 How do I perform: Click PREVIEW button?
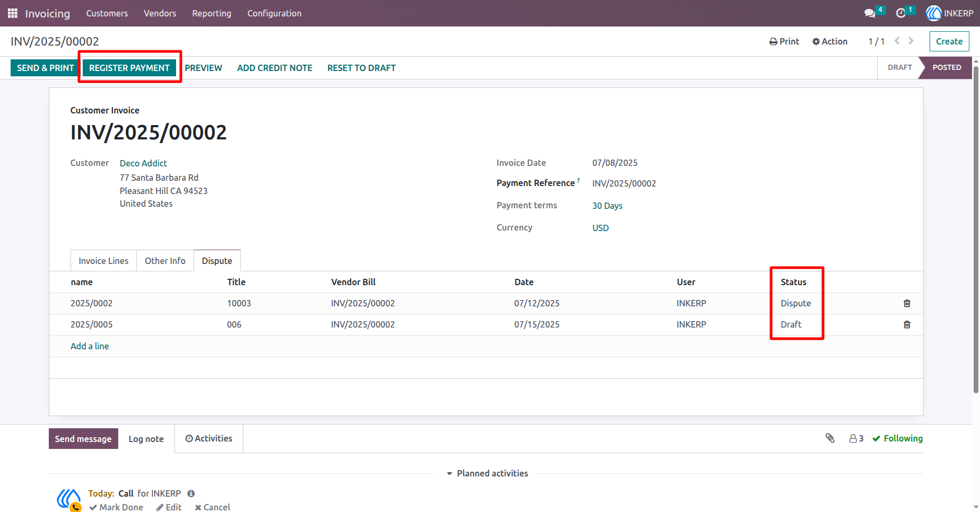(x=203, y=68)
